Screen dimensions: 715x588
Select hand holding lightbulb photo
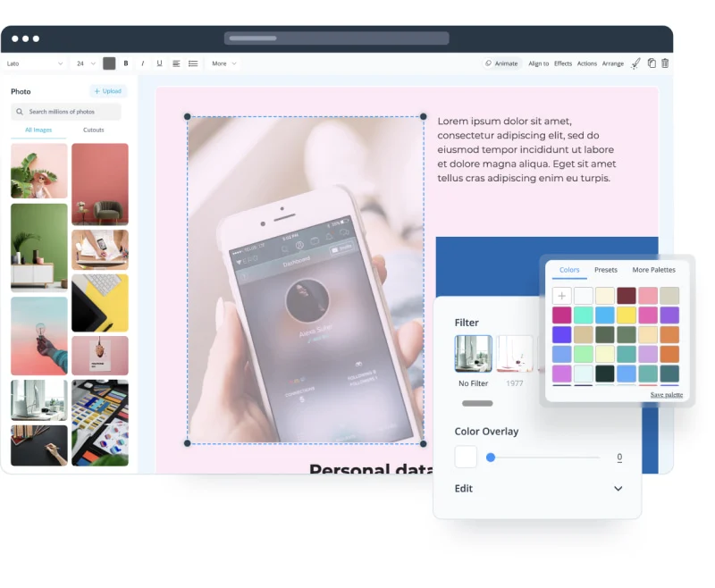39,336
